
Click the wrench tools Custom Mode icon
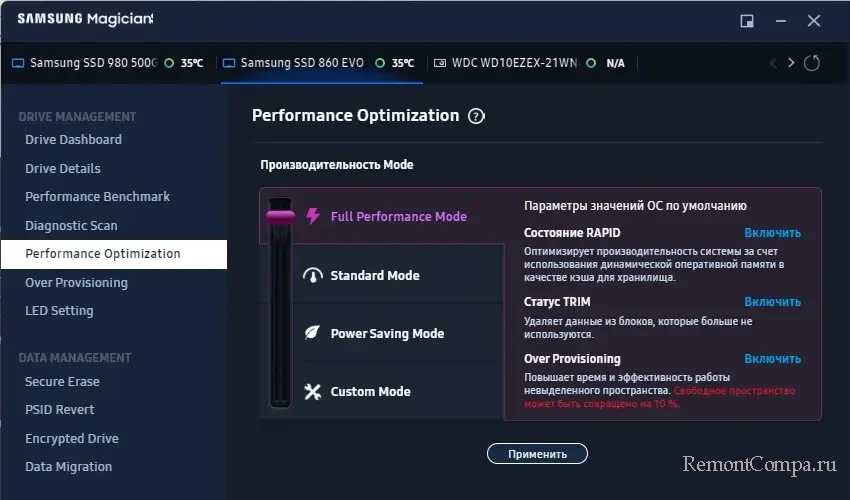pos(312,392)
